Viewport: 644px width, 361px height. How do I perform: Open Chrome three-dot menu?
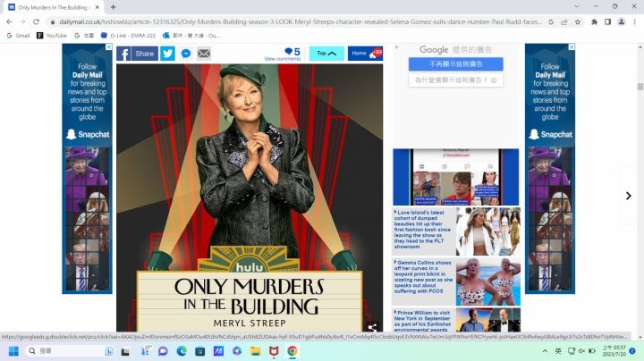[x=635, y=21]
